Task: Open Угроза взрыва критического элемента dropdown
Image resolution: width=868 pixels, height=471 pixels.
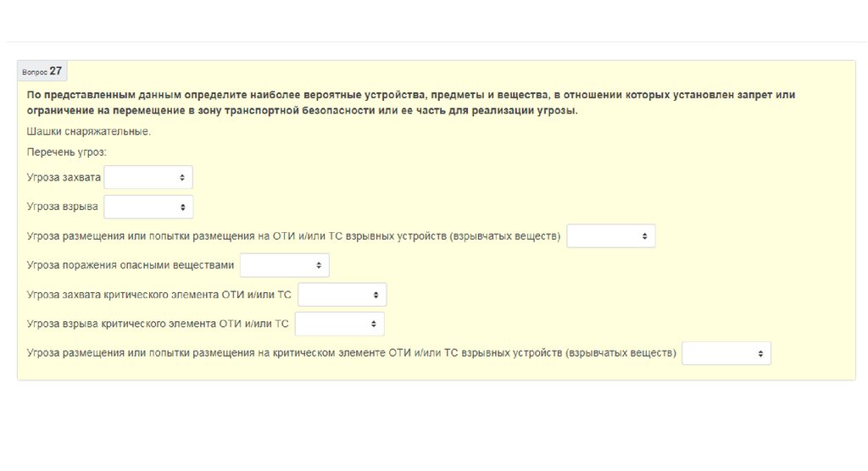Action: tap(339, 324)
